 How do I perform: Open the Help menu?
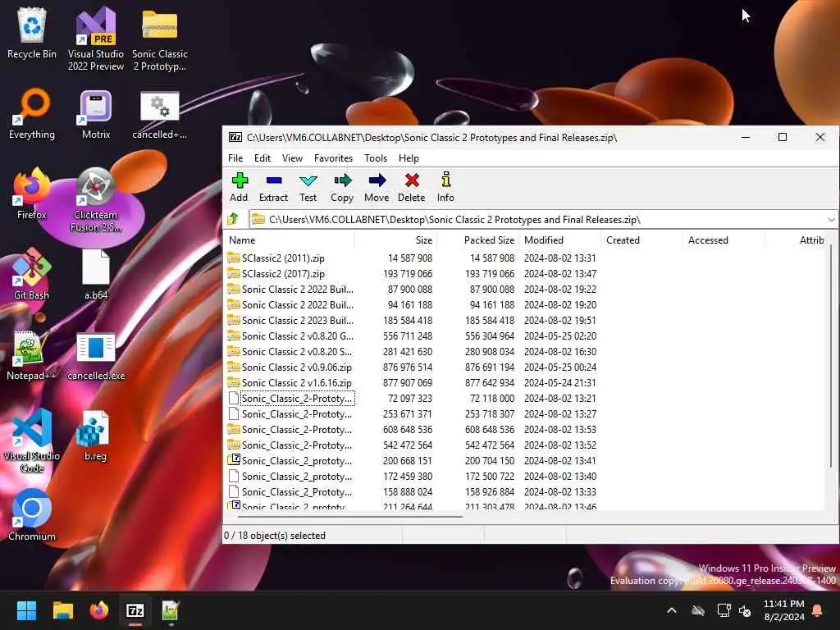(409, 158)
